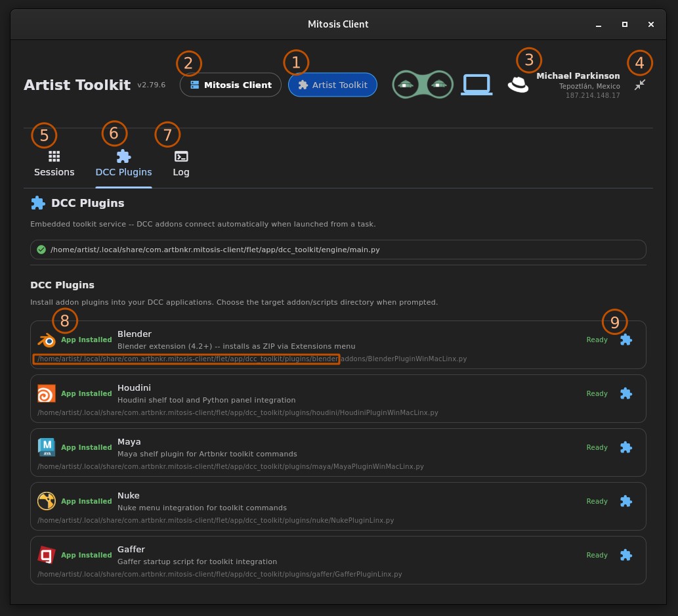Click the Nuke plugin name
This screenshot has width=678, height=616.
click(129, 495)
